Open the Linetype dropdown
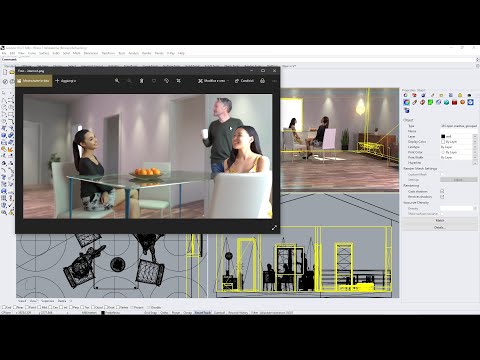The height and width of the screenshot is (360, 480). 475,147
